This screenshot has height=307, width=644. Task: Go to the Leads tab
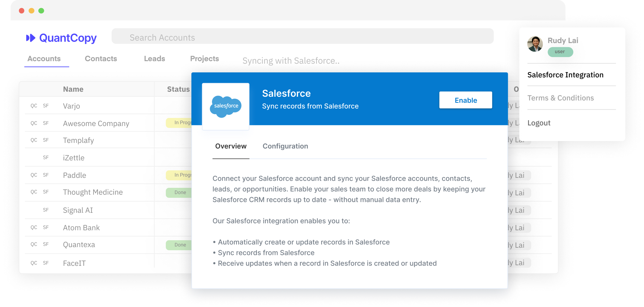pyautogui.click(x=155, y=59)
